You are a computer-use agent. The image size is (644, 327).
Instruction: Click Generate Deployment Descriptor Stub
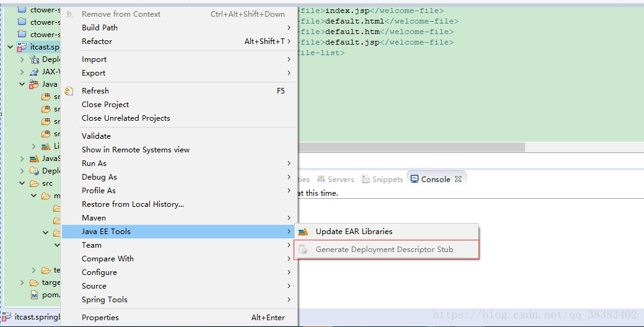(x=384, y=250)
